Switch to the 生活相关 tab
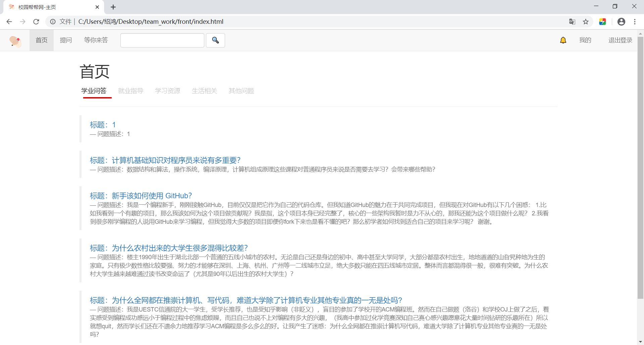This screenshot has height=345, width=644. [x=205, y=91]
